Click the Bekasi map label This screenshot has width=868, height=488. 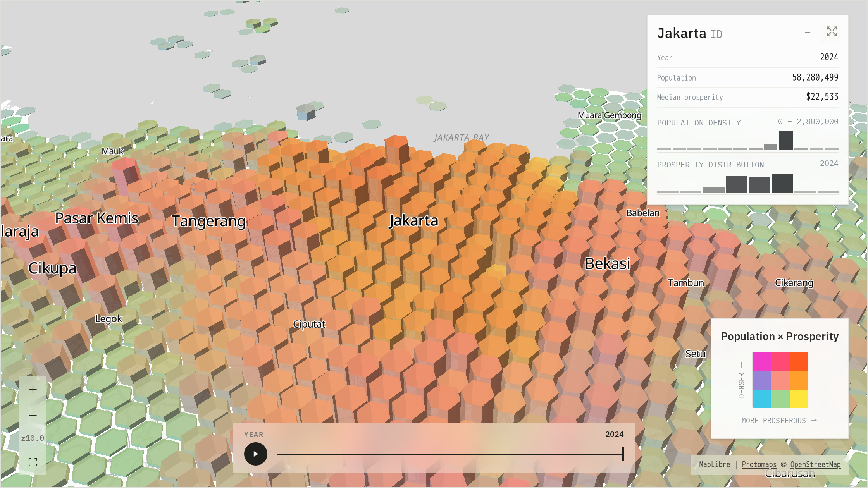[608, 264]
